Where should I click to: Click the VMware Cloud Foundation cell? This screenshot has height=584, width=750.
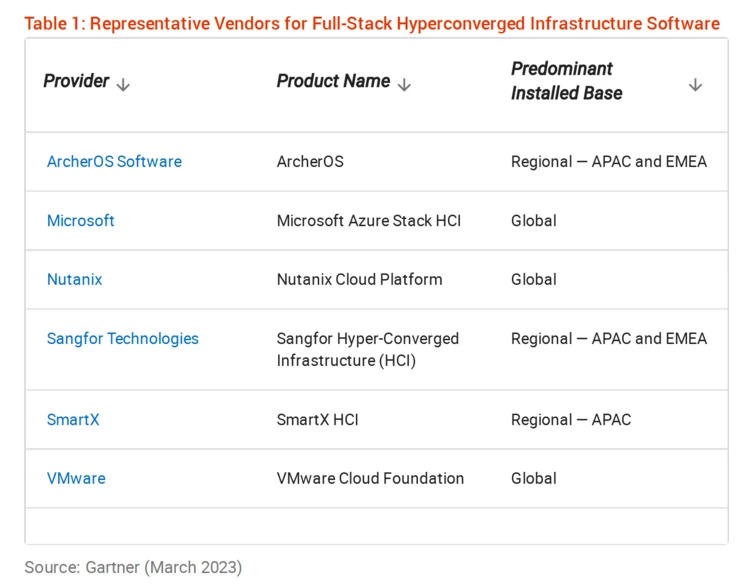[370, 478]
